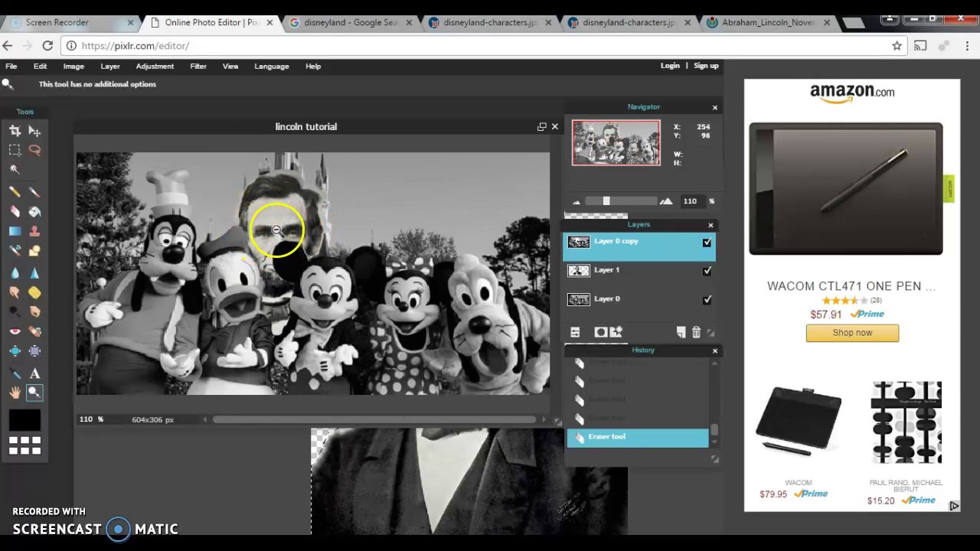980x551 pixels.
Task: Select the Lasso tool
Action: coord(34,150)
